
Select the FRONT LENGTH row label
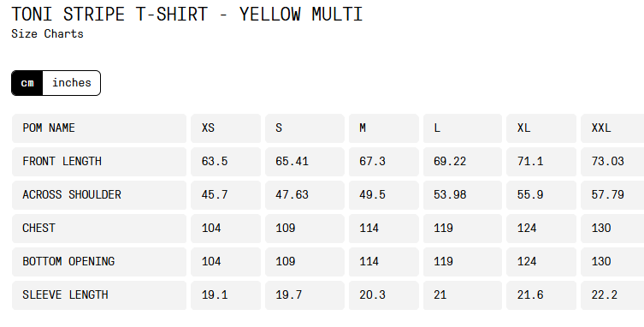tap(99, 162)
